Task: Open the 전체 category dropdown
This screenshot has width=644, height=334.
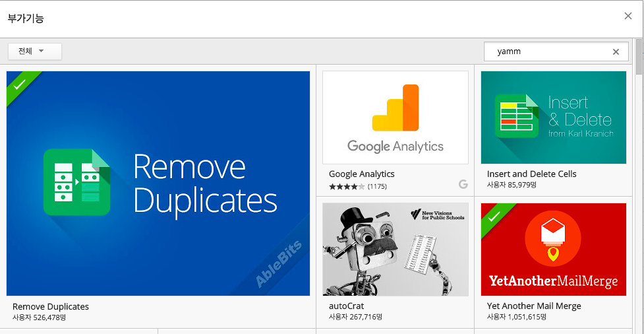Action: 34,51
